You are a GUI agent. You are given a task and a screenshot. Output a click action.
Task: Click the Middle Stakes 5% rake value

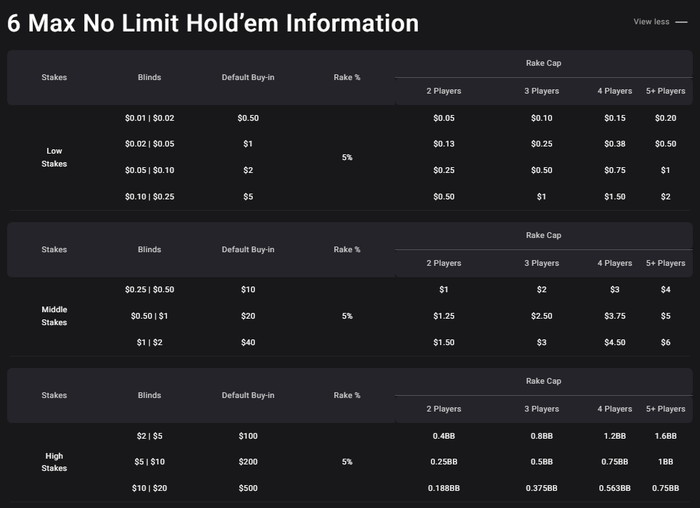(347, 316)
